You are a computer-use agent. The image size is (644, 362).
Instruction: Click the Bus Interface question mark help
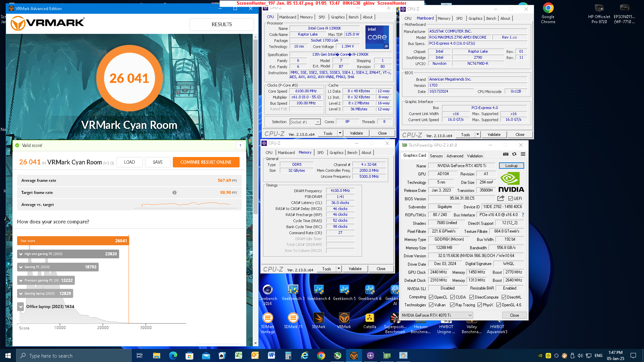coord(523,215)
